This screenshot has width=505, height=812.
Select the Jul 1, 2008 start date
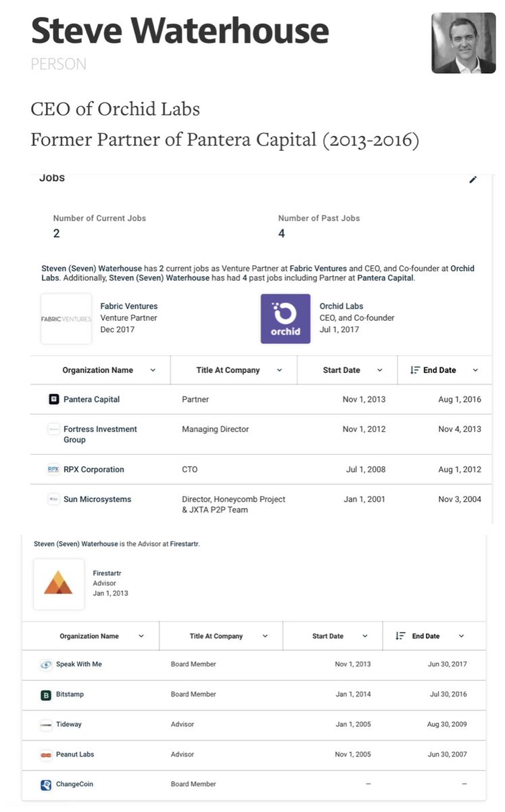pyautogui.click(x=366, y=470)
